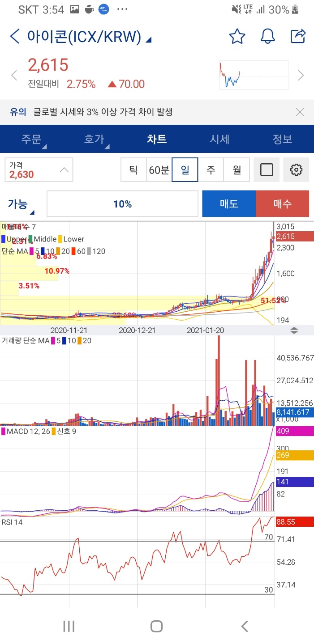This screenshot has height=644, width=314.
Task: Click the large 2,615 price in header
Action: [48, 65]
